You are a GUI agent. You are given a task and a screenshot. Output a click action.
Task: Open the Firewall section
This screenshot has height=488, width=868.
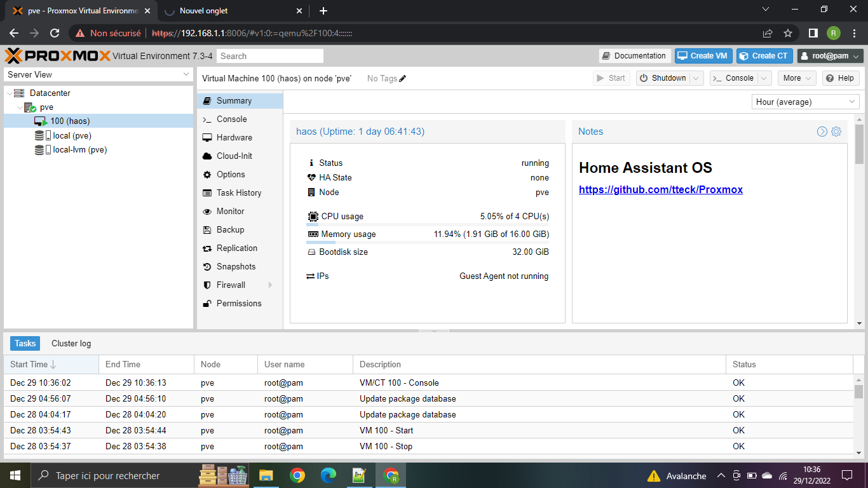click(240, 285)
